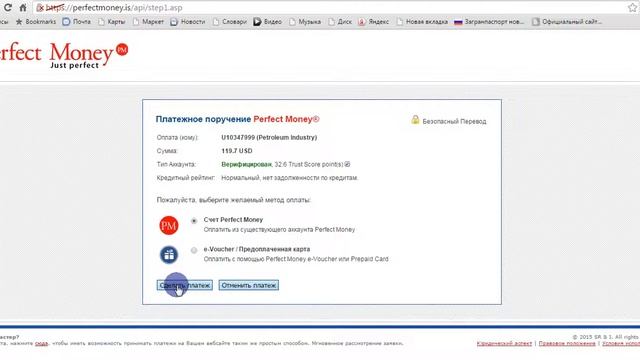Click the Безопасный Перевод label
This screenshot has width=640, height=360.
click(x=454, y=122)
